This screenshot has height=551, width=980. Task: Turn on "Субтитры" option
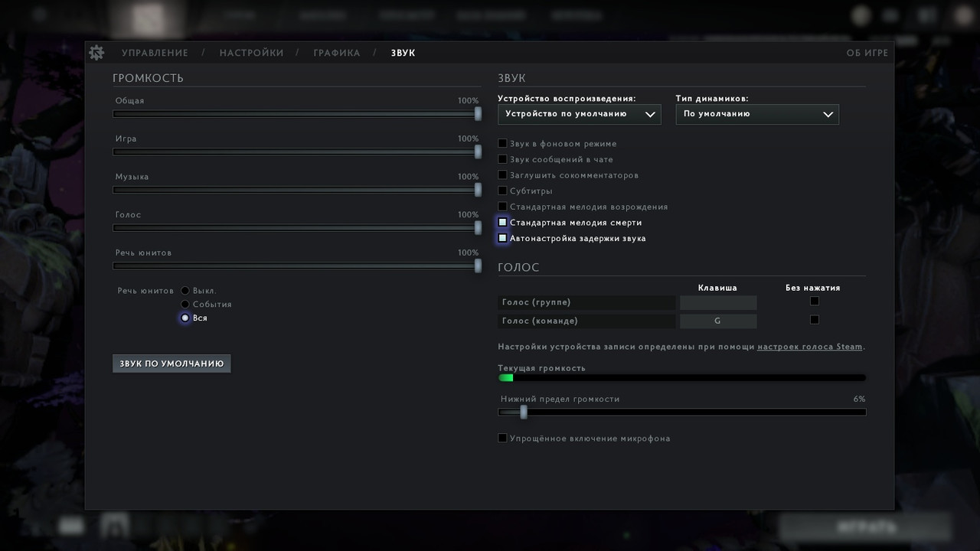point(503,191)
